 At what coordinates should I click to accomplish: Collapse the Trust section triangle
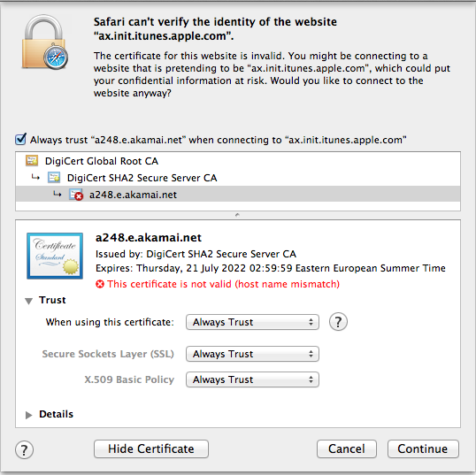29,301
